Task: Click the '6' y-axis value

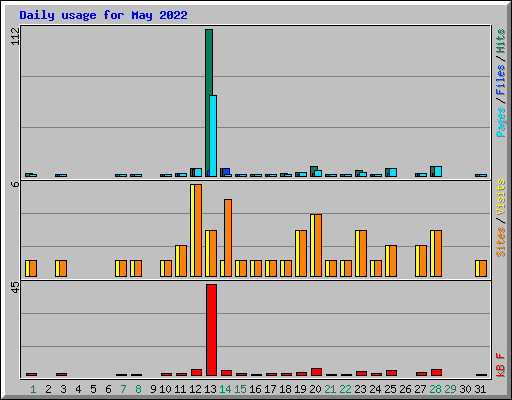Action: click(x=15, y=184)
